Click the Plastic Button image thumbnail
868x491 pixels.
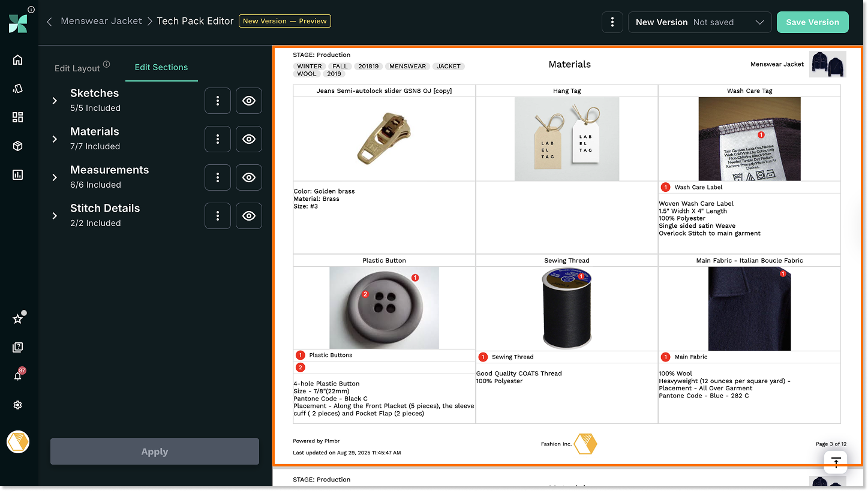point(384,308)
